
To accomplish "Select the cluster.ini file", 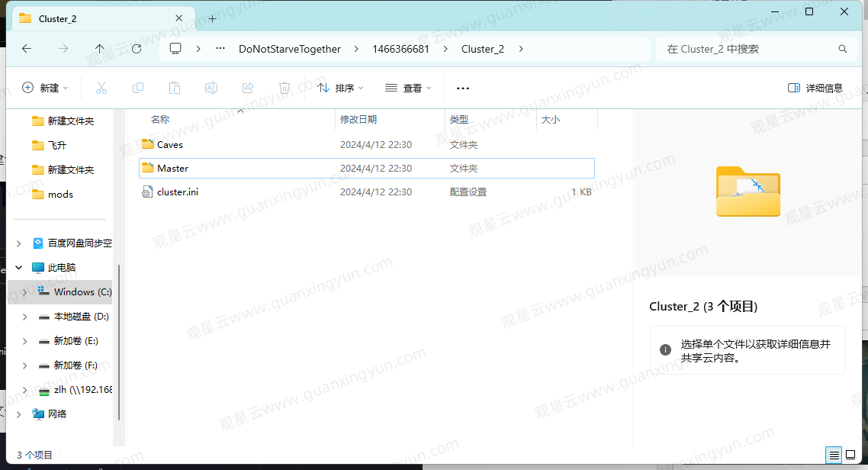I will pos(177,192).
